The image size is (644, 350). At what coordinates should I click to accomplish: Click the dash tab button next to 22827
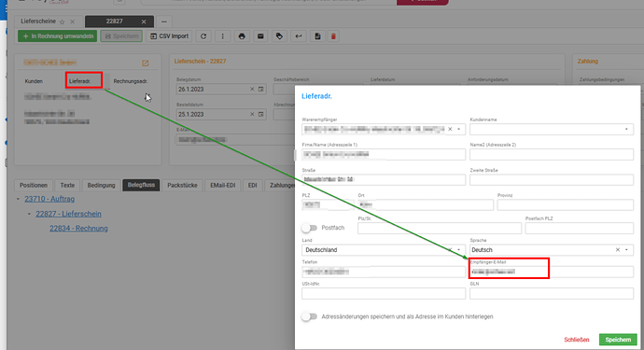coord(164,21)
